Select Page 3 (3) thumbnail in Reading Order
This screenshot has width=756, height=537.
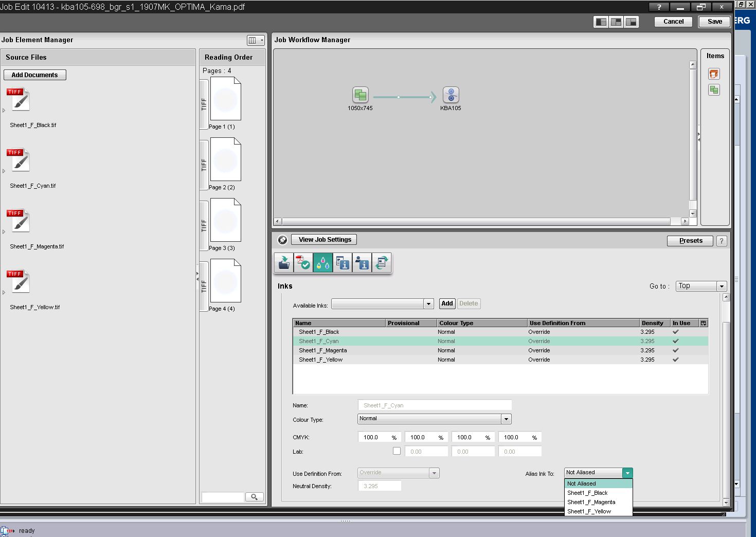(x=225, y=220)
